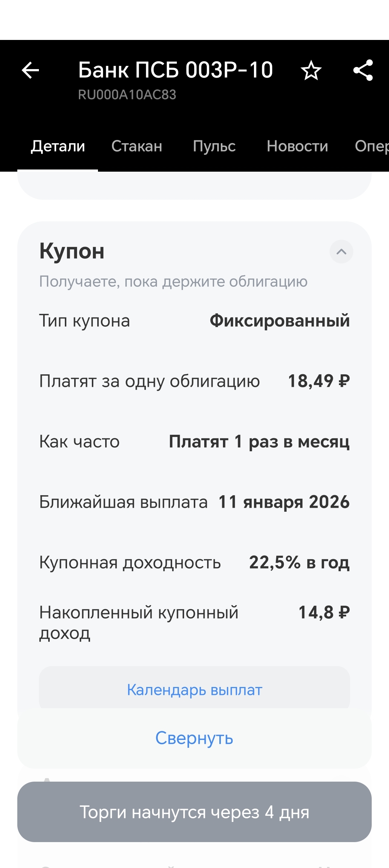The width and height of the screenshot is (389, 868).
Task: Collapse the Купон section with chevron
Action: pos(341,252)
